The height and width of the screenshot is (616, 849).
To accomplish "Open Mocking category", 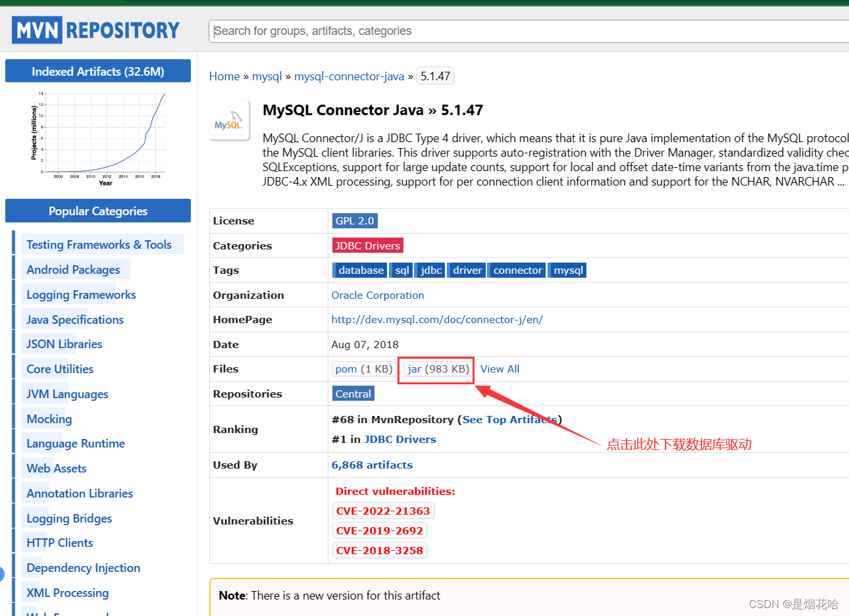I will point(49,419).
